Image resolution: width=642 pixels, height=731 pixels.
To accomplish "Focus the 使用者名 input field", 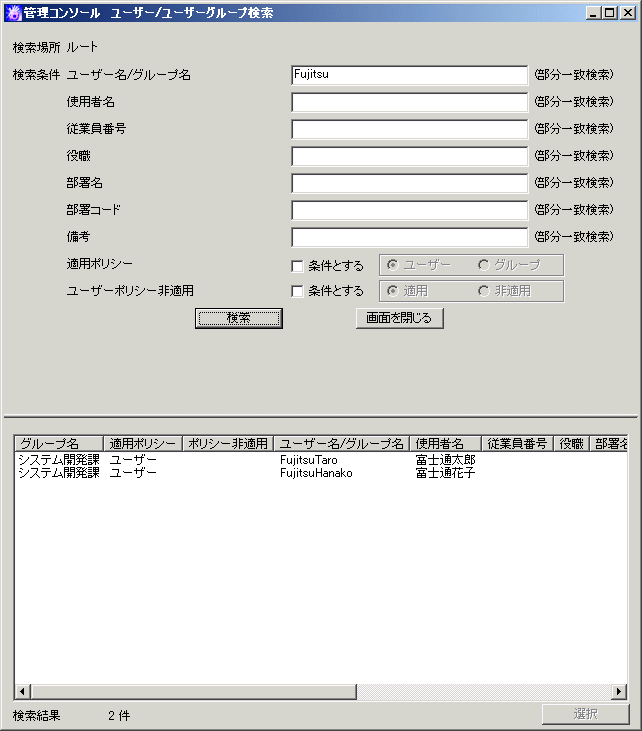I will tap(409, 102).
